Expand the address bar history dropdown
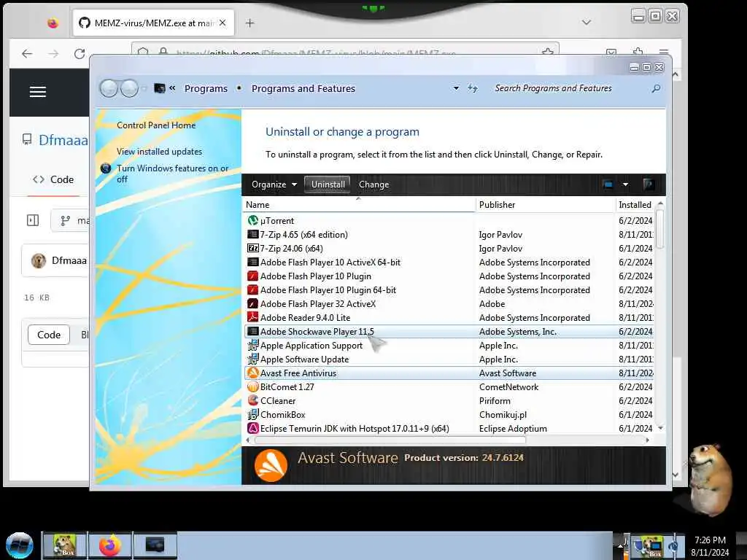Screen dimensions: 747x560 click(456, 88)
